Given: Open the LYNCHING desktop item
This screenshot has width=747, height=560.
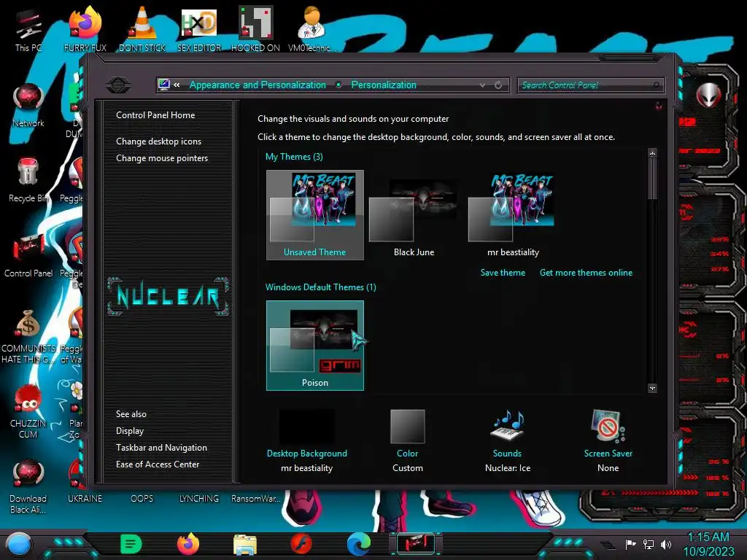Looking at the screenshot, I should pos(198,499).
